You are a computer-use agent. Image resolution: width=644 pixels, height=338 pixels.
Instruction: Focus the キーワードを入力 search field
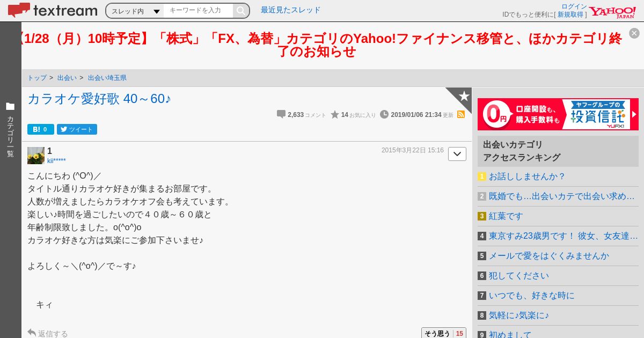[x=199, y=11]
